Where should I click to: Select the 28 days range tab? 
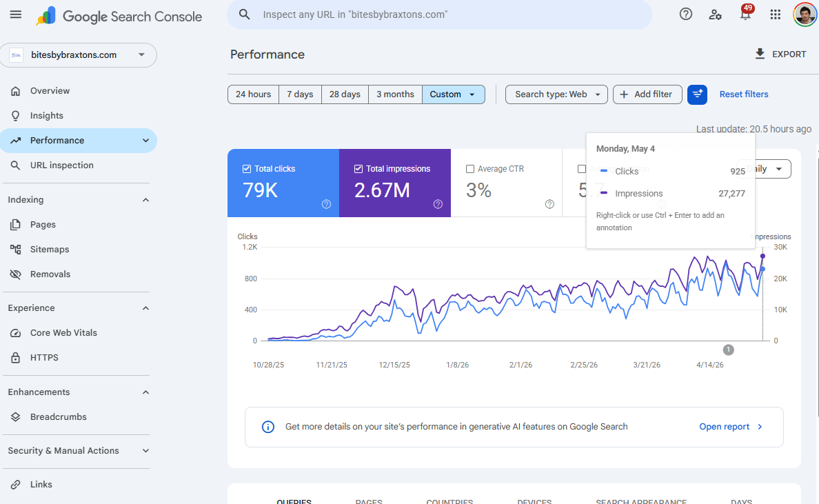click(x=345, y=94)
